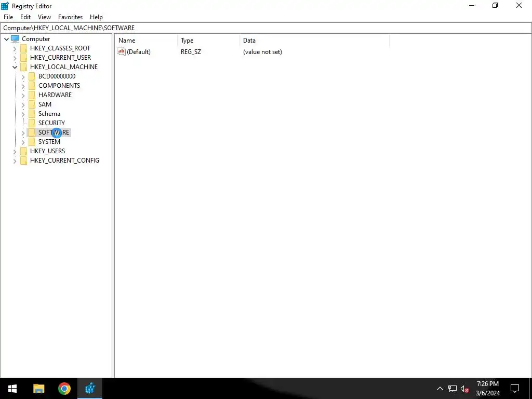
Task: Click the Computer monitor icon
Action: (x=15, y=39)
